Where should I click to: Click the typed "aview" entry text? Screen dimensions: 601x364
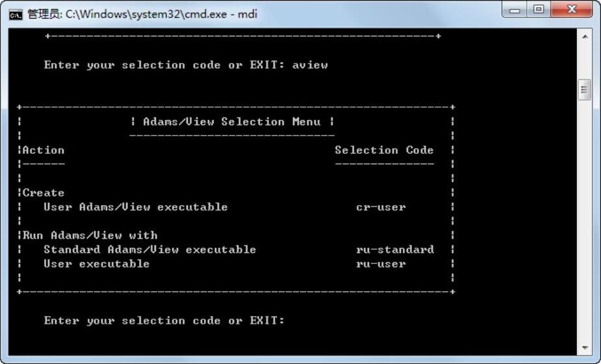coord(310,65)
